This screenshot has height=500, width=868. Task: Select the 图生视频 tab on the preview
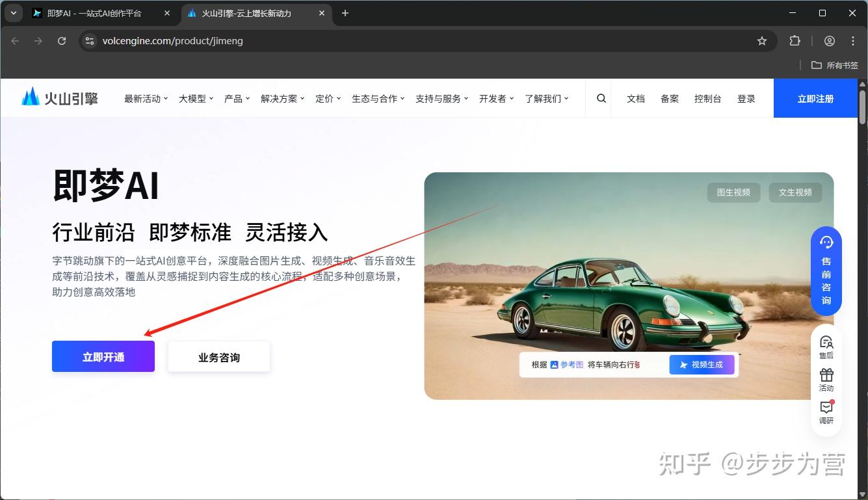click(x=733, y=192)
